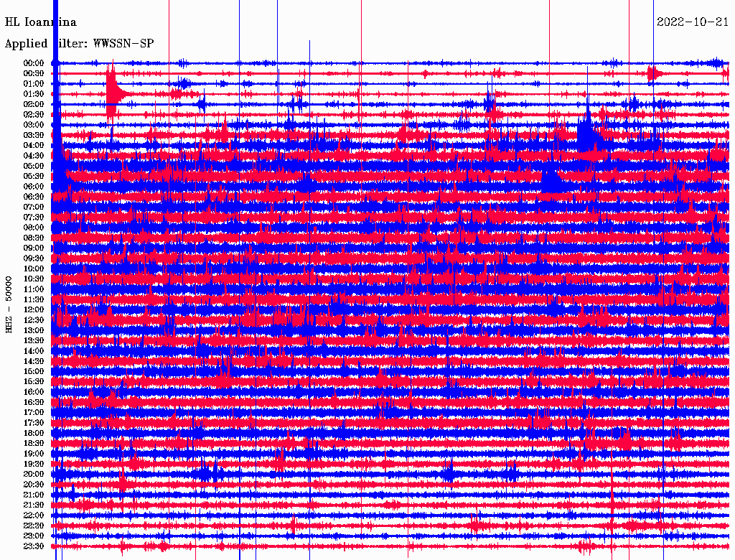
Task: Click the 03:30 time label
Action: pyautogui.click(x=34, y=135)
